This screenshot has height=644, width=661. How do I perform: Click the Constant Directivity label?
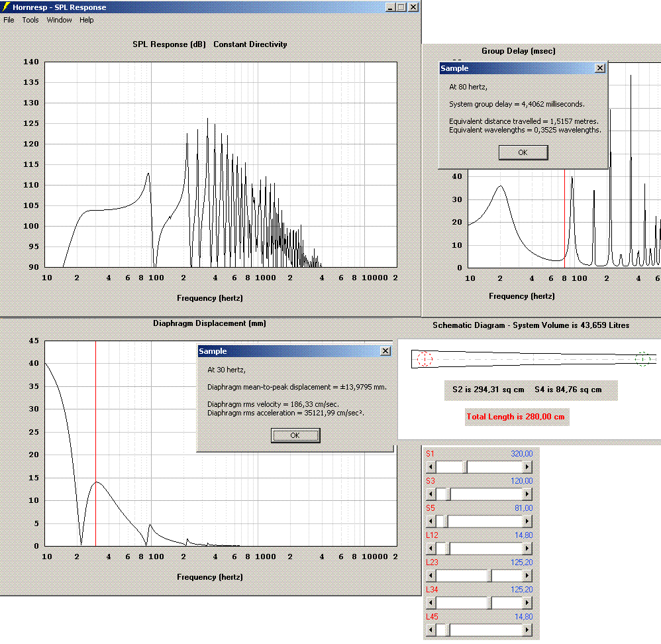point(250,44)
